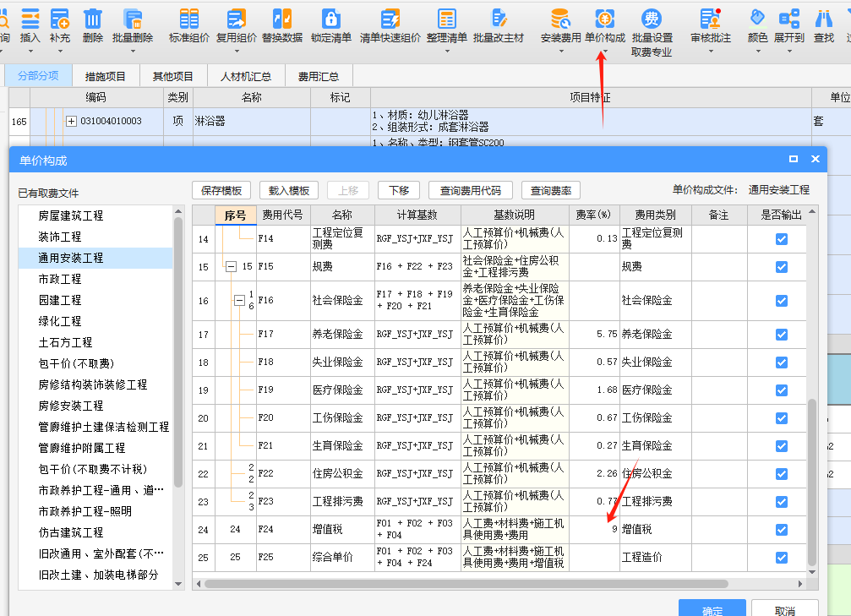Expand row 031004010003 淋浴器
Image resolution: width=851 pixels, height=616 pixels.
pyautogui.click(x=71, y=121)
